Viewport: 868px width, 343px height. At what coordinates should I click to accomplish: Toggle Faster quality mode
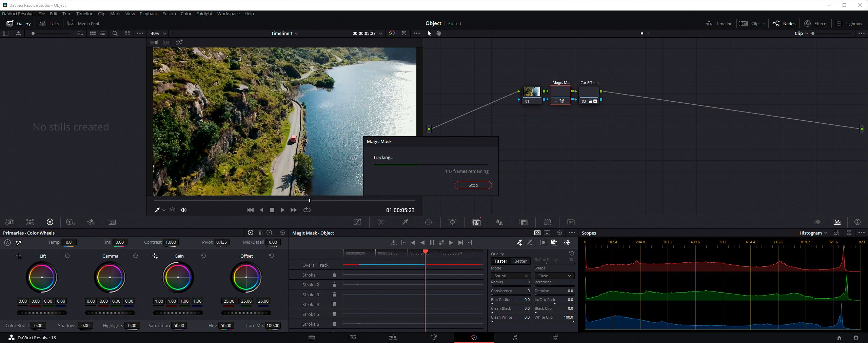coord(500,261)
